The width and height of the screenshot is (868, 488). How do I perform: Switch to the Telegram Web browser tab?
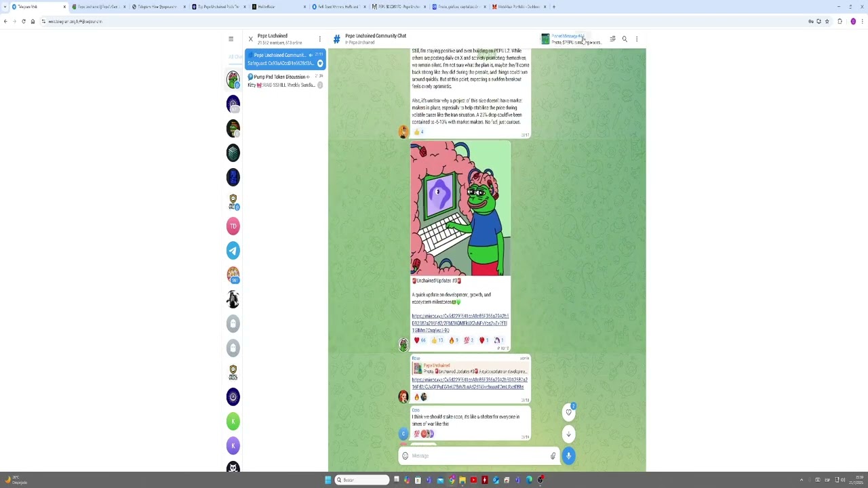pos(37,7)
